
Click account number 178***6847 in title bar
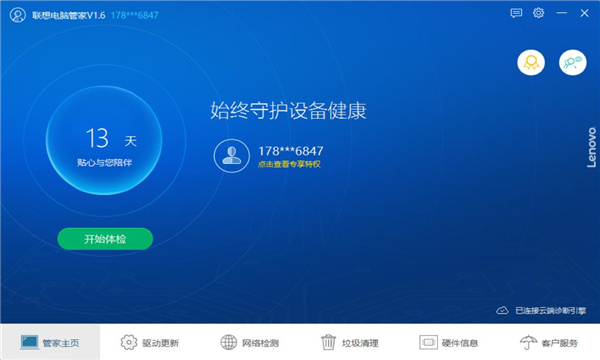coord(134,15)
